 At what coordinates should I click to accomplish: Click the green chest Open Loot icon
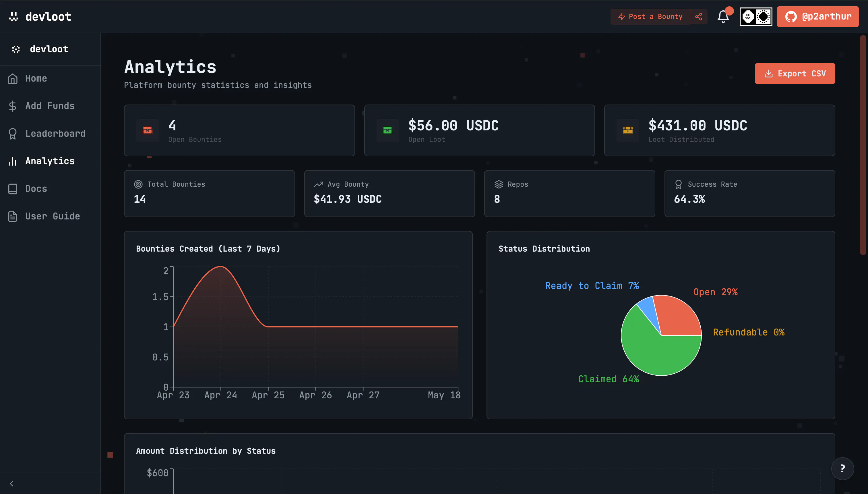click(387, 130)
